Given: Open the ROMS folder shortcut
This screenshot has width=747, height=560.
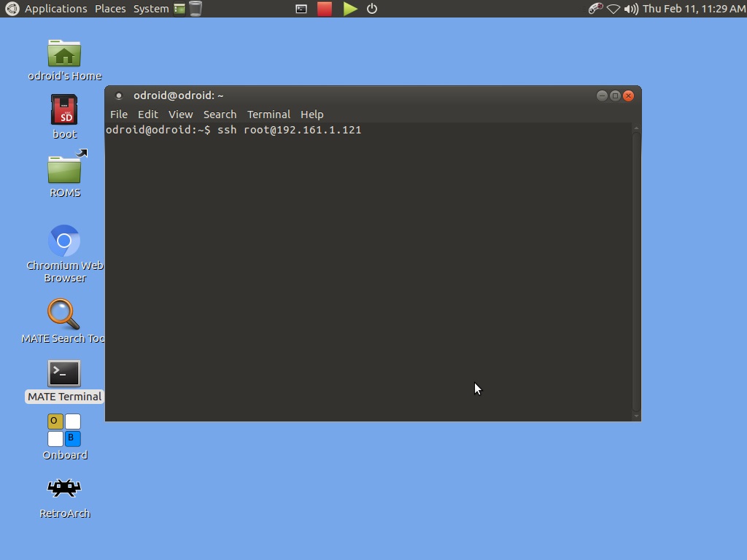Looking at the screenshot, I should [x=64, y=169].
